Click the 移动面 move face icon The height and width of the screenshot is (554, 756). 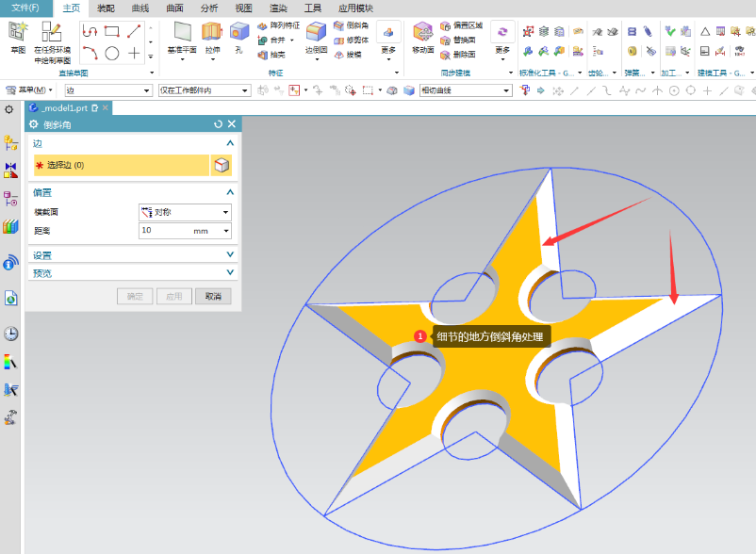(x=423, y=32)
